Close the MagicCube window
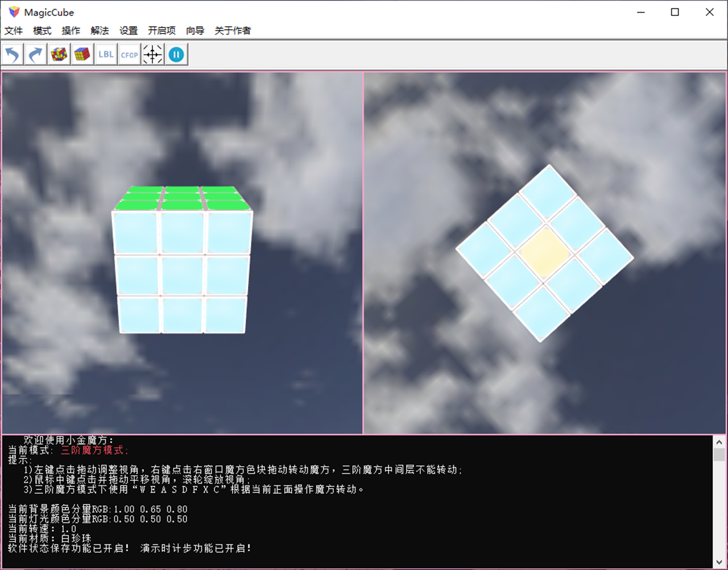This screenshot has width=728, height=570. point(710,12)
